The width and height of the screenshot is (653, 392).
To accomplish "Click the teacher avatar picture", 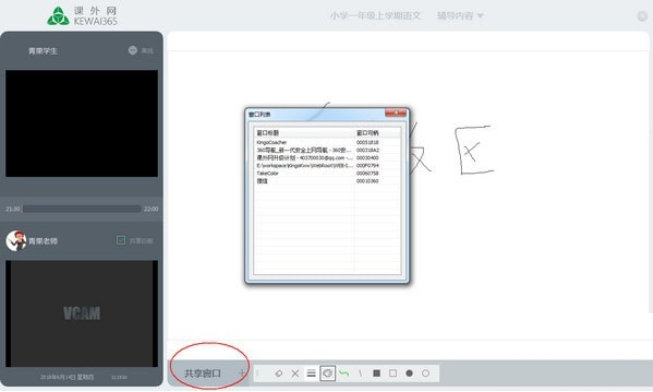I will (x=16, y=240).
